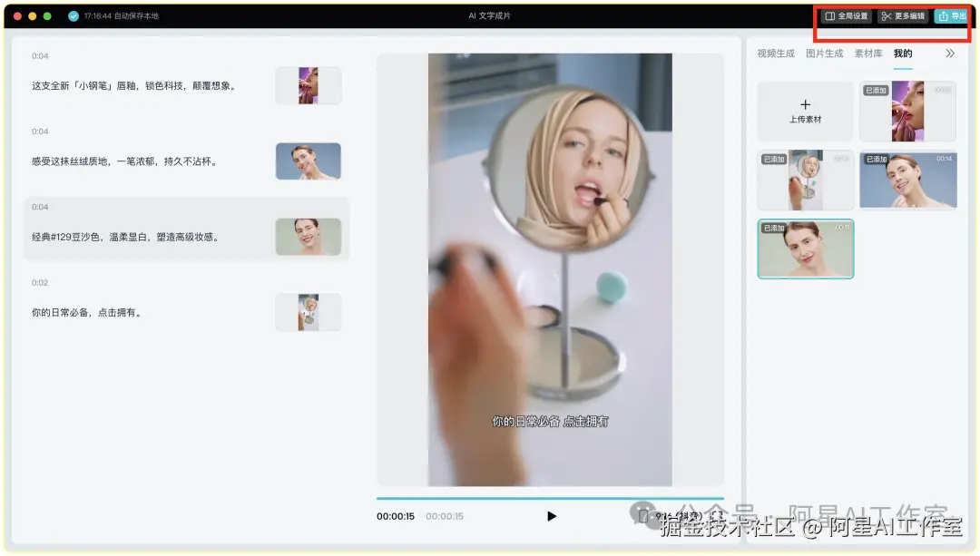Click the share arrow icon in 导出
Screen dimensions: 980x556
[x=943, y=16]
